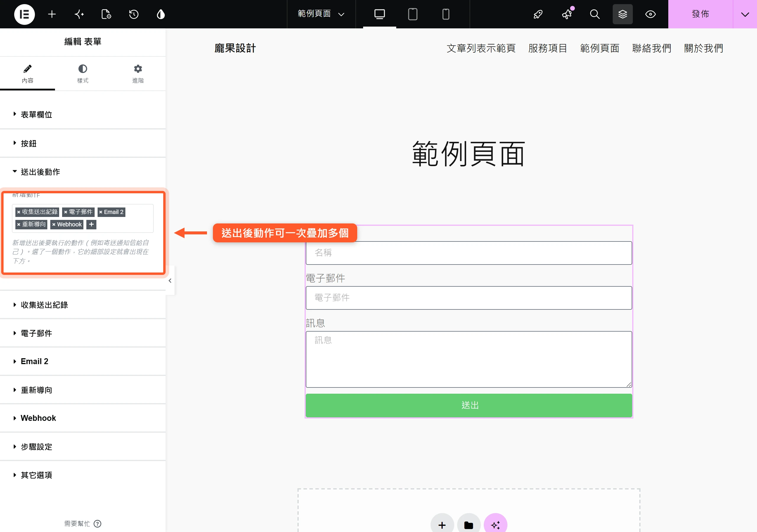
Task: Toggle the structure layers panel icon
Action: [622, 14]
